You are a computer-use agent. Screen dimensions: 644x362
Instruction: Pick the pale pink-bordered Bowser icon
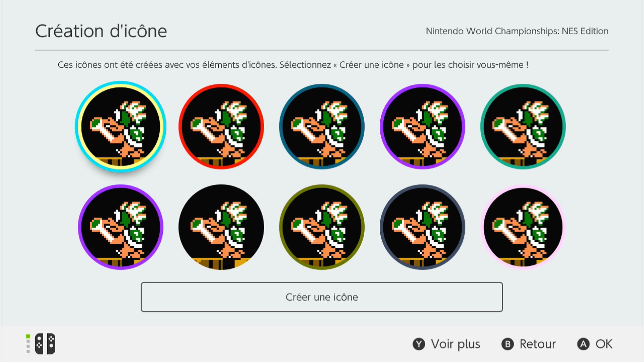[x=523, y=227]
